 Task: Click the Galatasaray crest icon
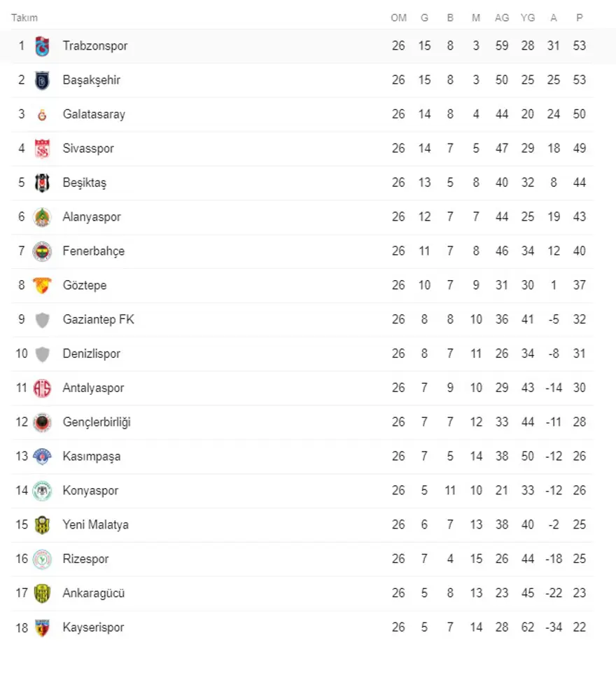click(x=43, y=115)
